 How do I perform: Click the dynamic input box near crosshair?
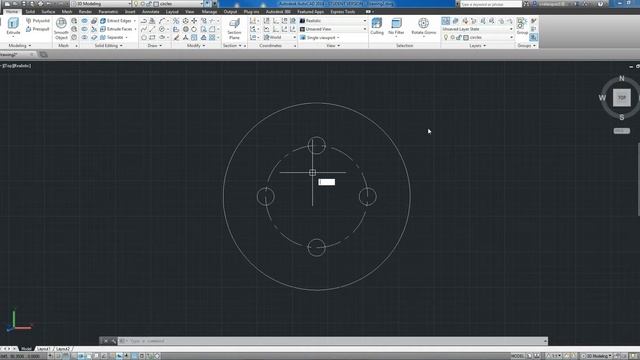coord(327,182)
